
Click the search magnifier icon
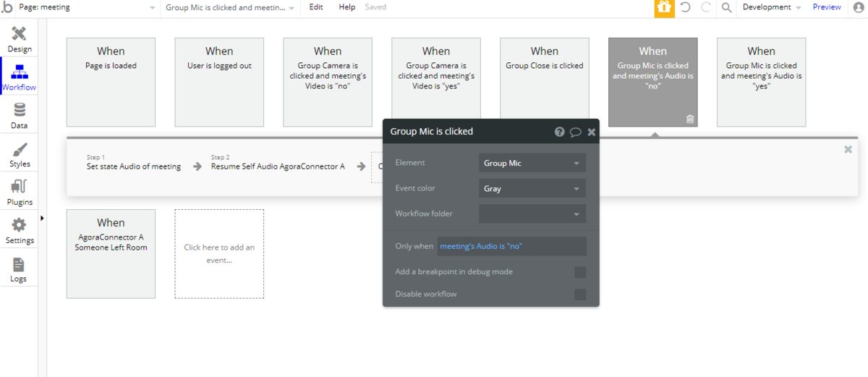click(x=727, y=7)
